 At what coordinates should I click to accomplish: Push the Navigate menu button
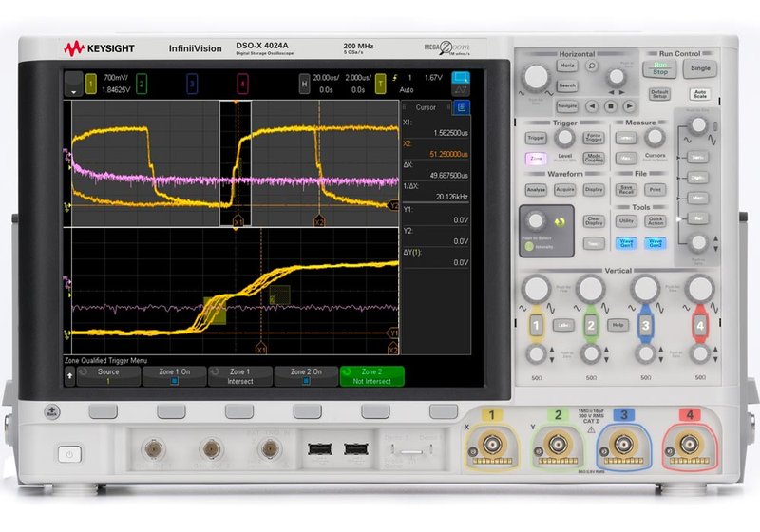click(x=566, y=105)
